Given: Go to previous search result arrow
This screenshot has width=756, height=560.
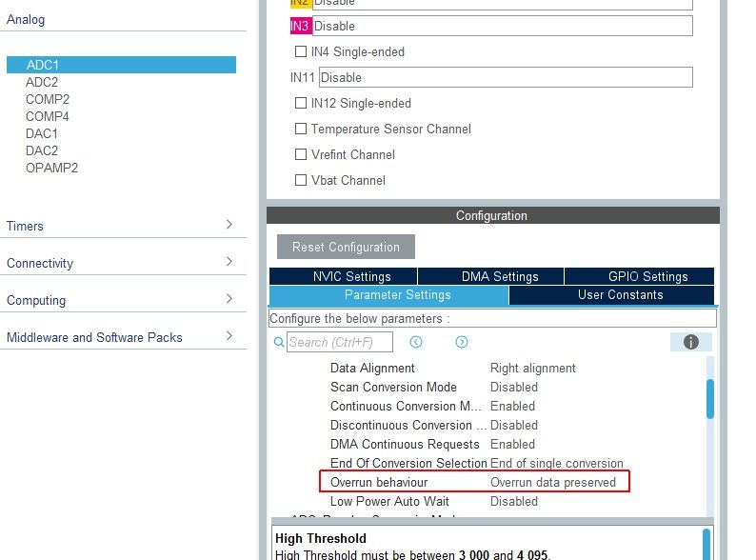Looking at the screenshot, I should [x=415, y=342].
